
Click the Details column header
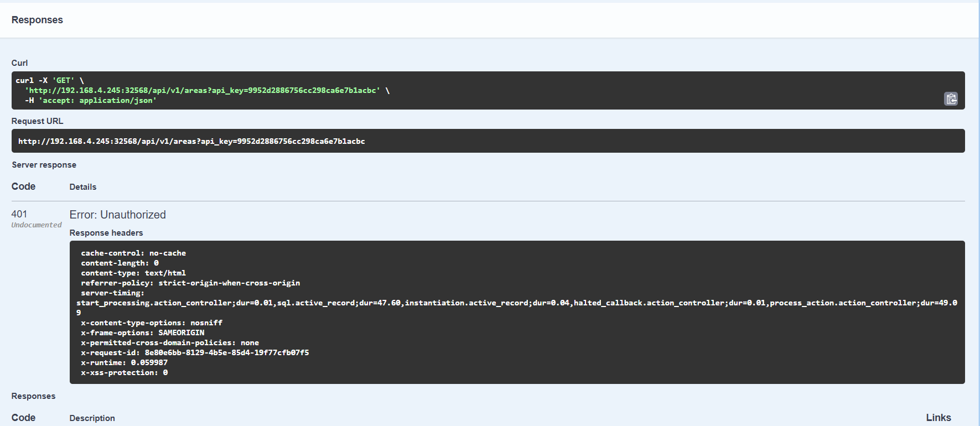[83, 187]
